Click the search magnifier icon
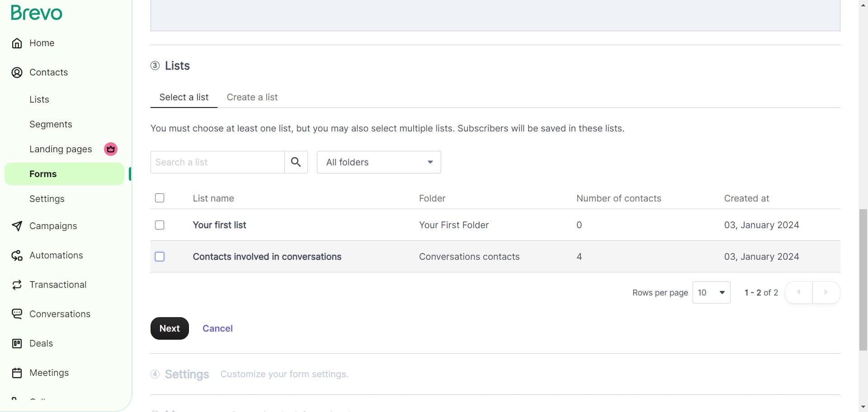 (296, 162)
